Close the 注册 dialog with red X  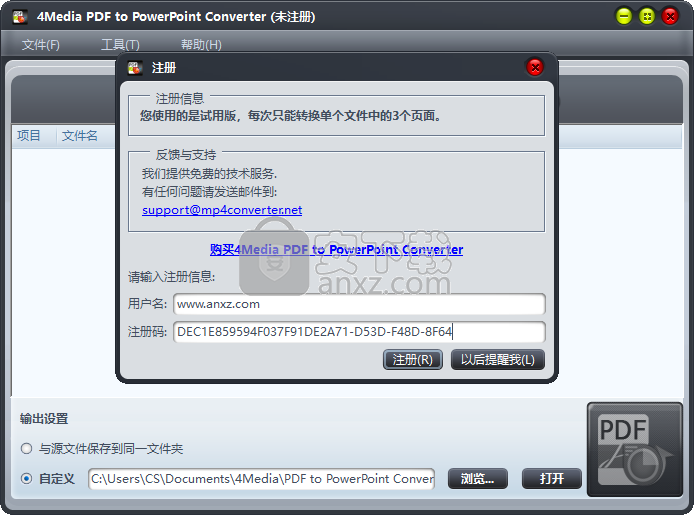tap(535, 67)
